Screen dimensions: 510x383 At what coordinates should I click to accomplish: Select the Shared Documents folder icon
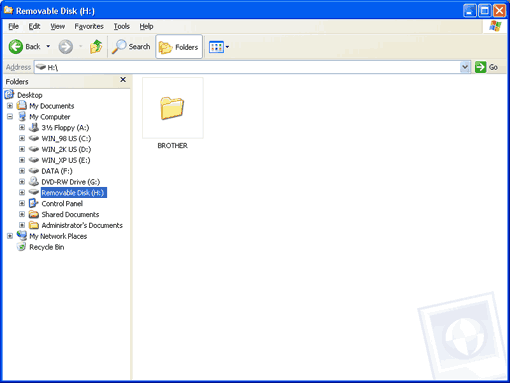[34, 214]
